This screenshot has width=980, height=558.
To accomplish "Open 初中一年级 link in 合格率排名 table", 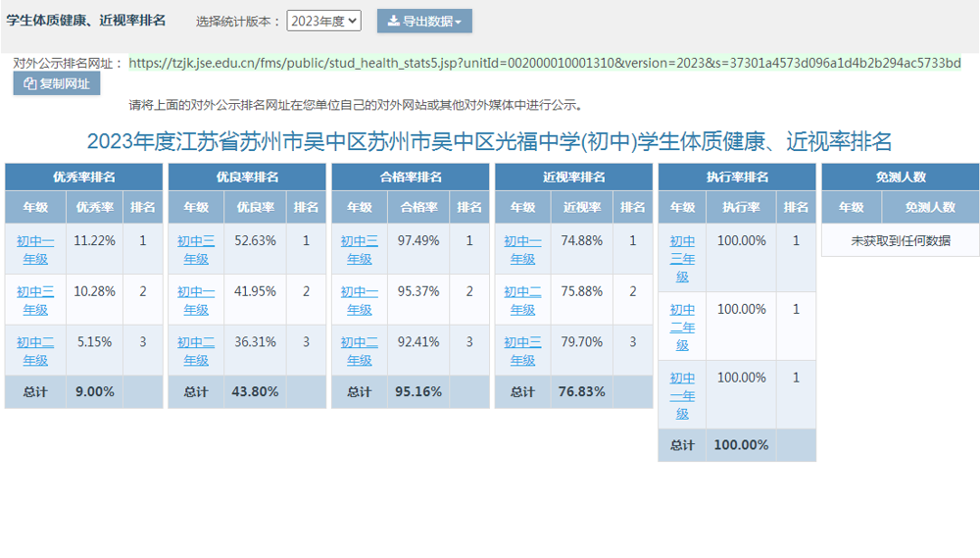I will (x=360, y=300).
